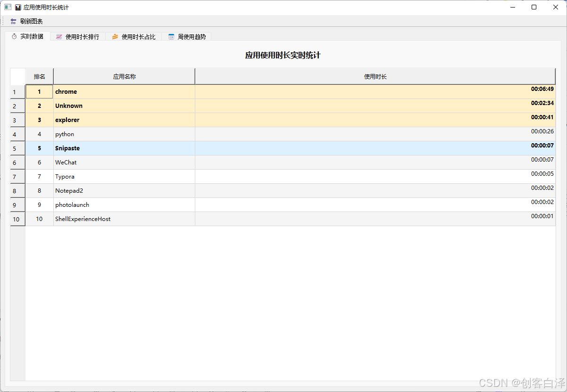Click the chart icon on 使用时长排行 tab
Viewport: 567px width, 392px height.
click(59, 37)
